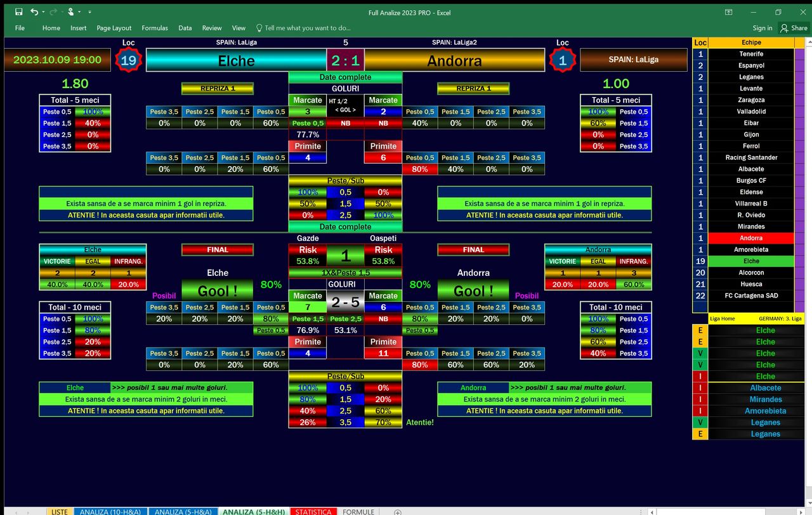The image size is (812, 515).
Task: Open the Ribbon Display Options icon
Action: [729, 12]
